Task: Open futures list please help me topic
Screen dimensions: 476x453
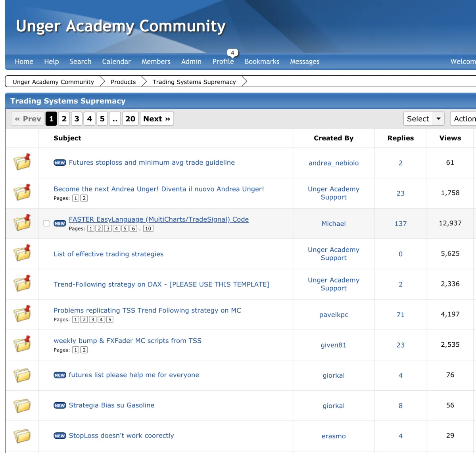Action: (x=134, y=375)
